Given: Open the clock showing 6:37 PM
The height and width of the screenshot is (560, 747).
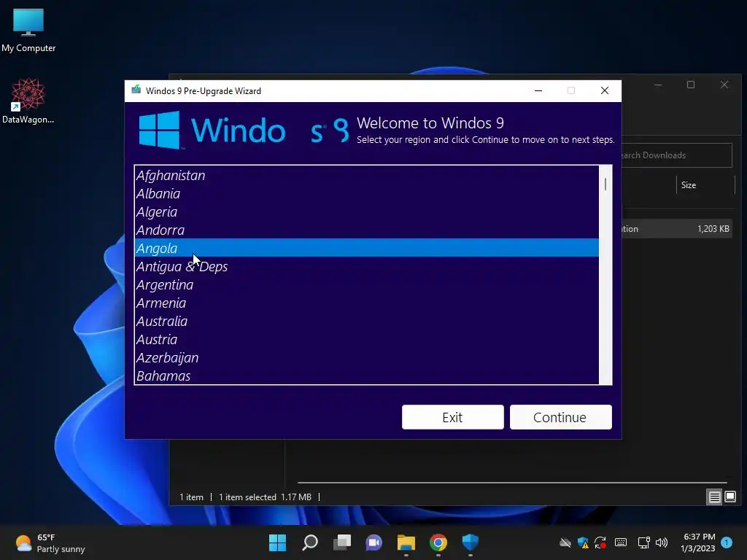Looking at the screenshot, I should (x=698, y=542).
